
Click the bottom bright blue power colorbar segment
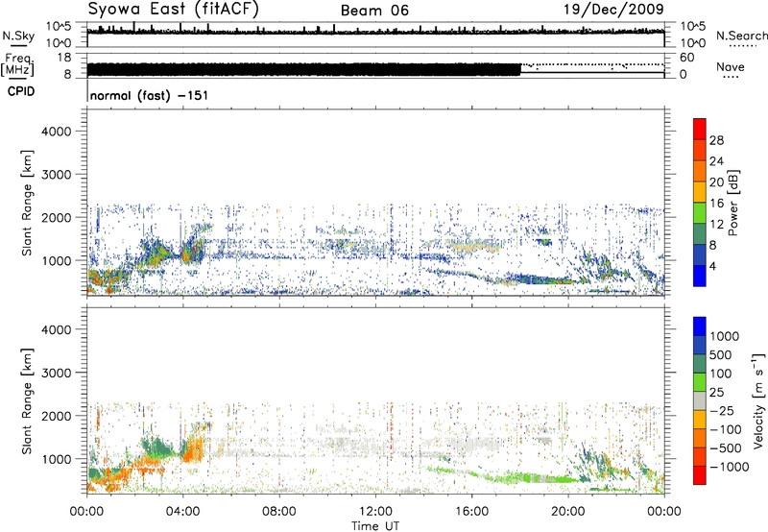(700, 277)
